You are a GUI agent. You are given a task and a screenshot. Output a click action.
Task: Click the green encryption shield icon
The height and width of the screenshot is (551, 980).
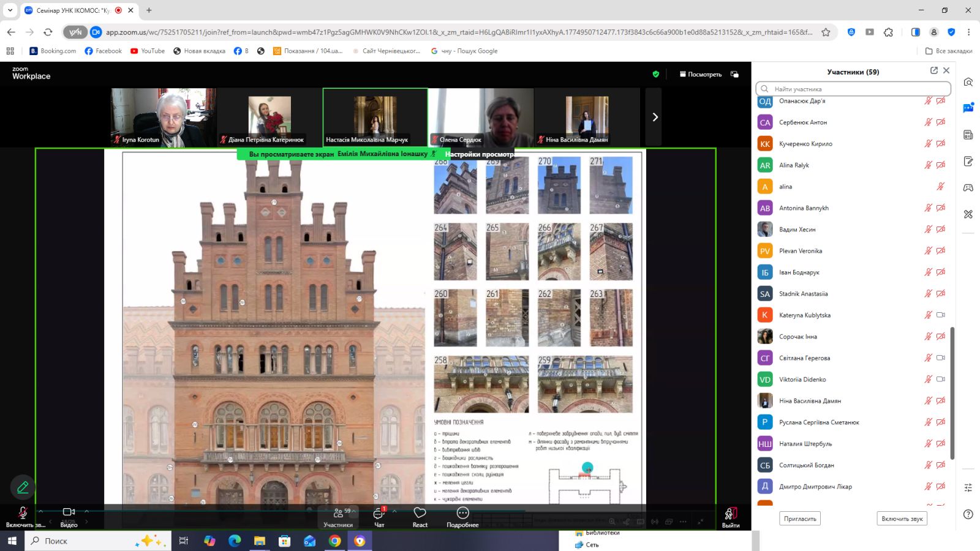click(656, 74)
